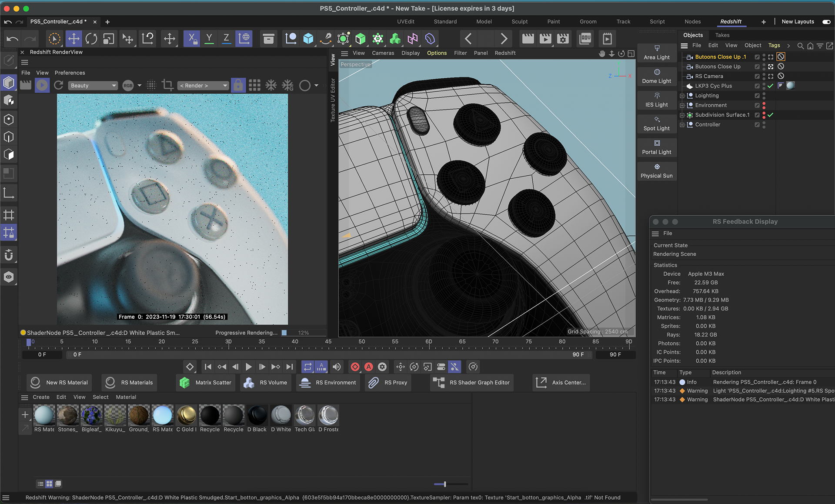Toggle X axis lock

[191, 39]
